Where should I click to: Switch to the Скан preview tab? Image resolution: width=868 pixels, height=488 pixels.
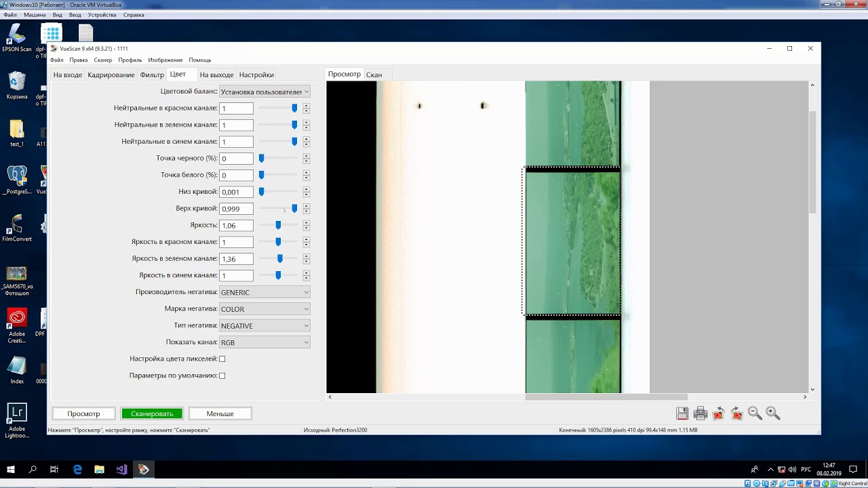click(x=374, y=75)
